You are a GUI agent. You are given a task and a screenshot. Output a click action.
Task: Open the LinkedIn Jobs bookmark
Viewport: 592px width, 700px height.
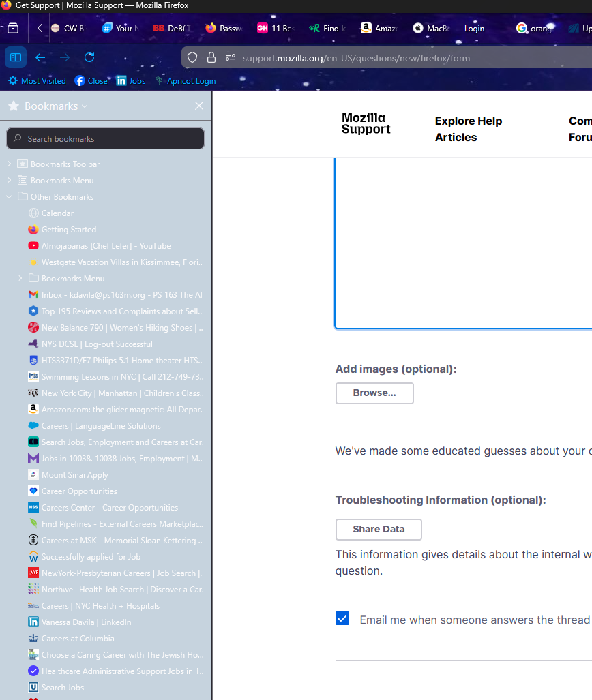coord(131,81)
